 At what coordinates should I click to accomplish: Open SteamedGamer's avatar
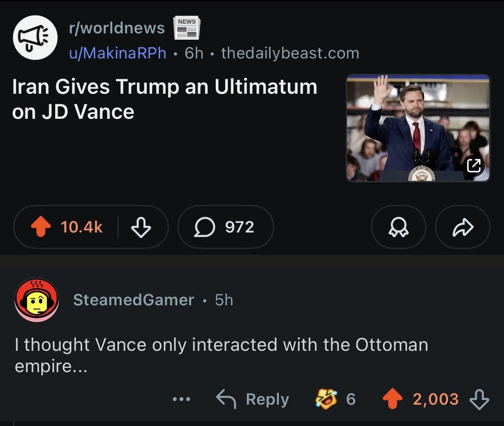[x=37, y=300]
